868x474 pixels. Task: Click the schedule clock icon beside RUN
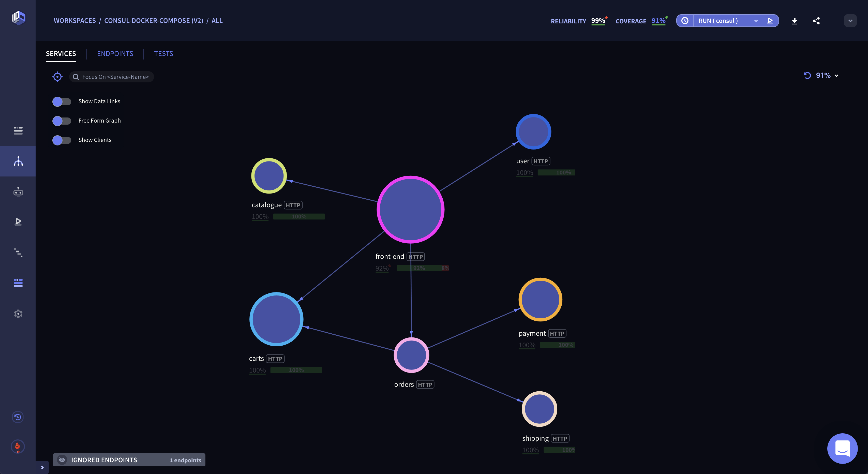(x=685, y=21)
